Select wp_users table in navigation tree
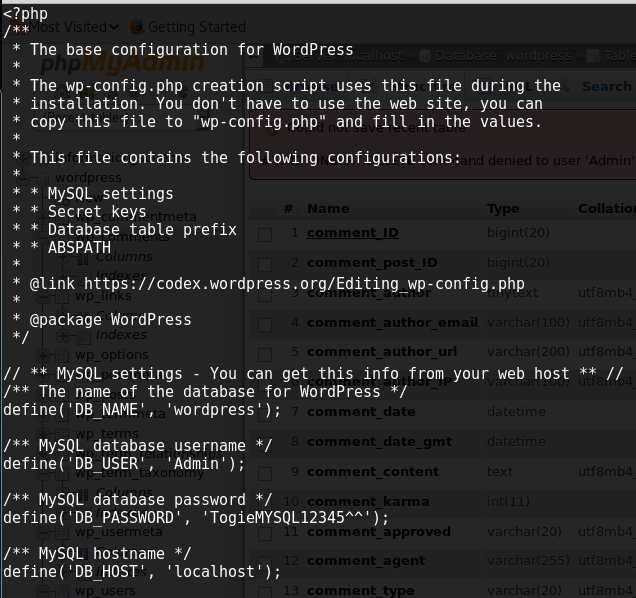This screenshot has height=598, width=636. 105,591
